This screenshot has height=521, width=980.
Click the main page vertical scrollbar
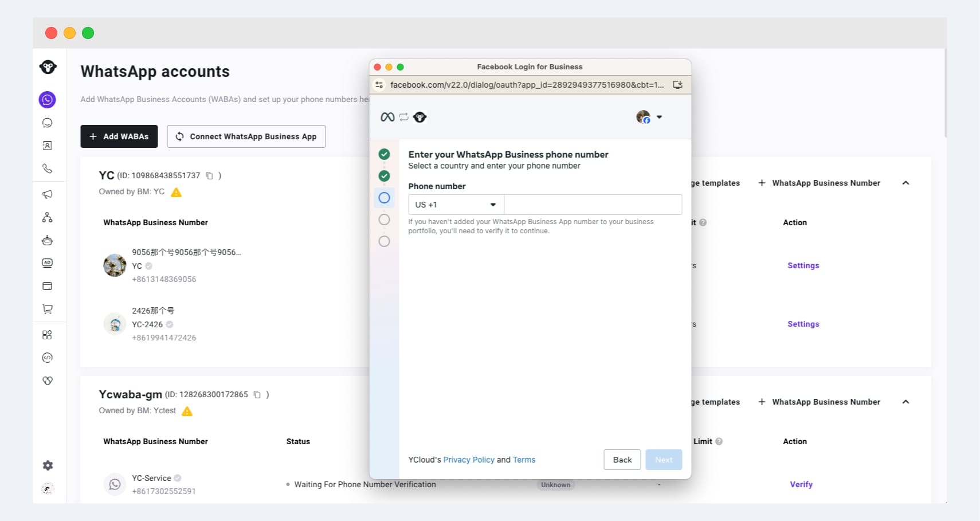click(x=945, y=93)
